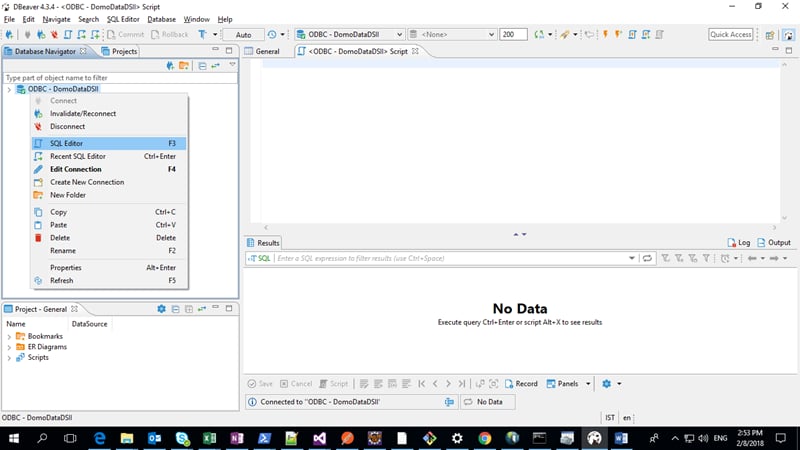This screenshot has height=450, width=800.
Task: Open the Database menu
Action: tap(161, 19)
